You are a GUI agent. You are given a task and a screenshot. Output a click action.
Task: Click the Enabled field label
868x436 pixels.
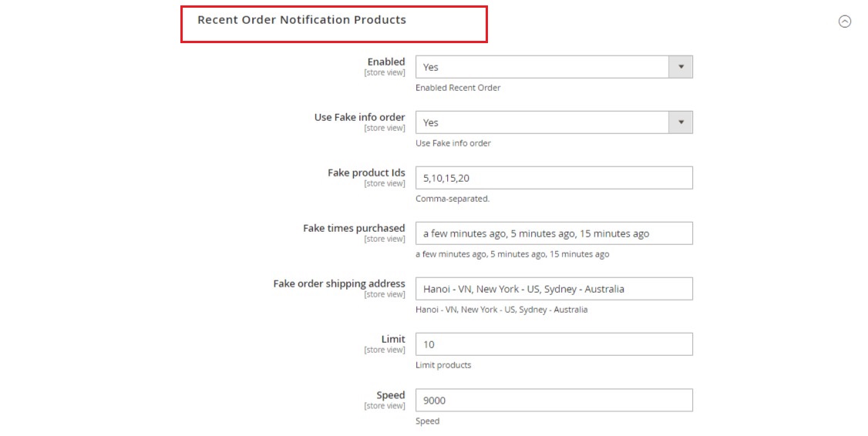point(385,62)
